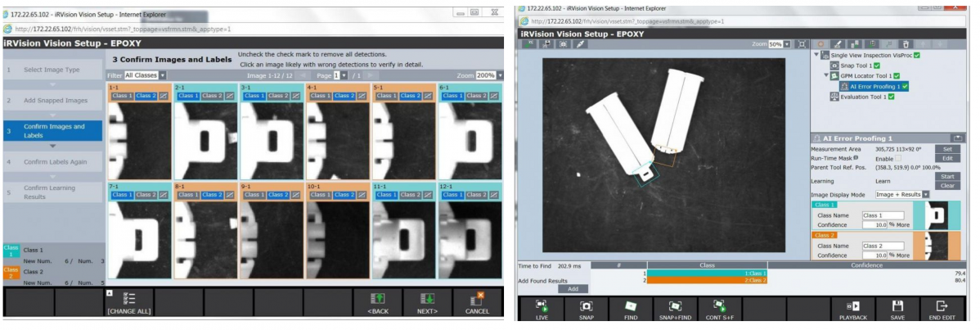Click the copy tool icon above tree
The width and height of the screenshot is (980, 330).
pyautogui.click(x=855, y=44)
